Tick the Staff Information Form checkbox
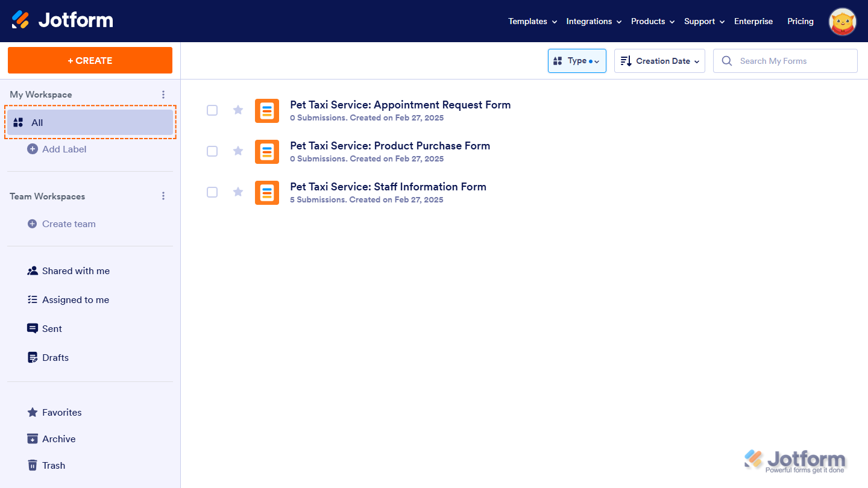 212,192
